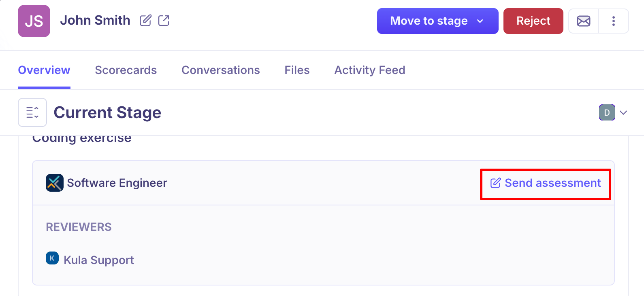Click the Software Engineer assessment logo

pos(55,183)
